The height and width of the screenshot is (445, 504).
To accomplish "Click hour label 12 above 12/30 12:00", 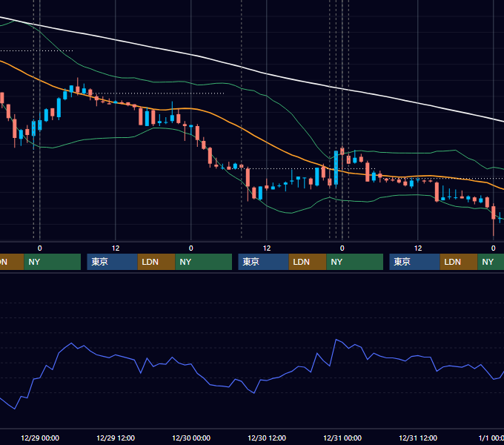I will 267,248.
